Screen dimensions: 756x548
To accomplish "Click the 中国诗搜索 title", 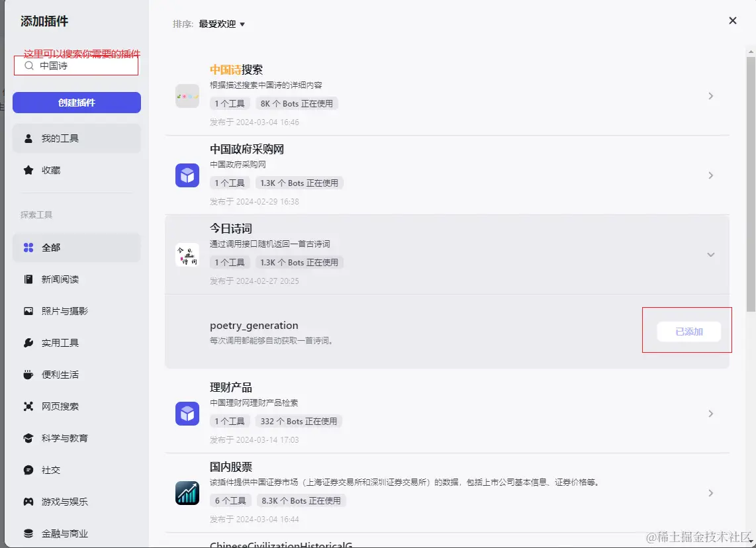I will 236,70.
